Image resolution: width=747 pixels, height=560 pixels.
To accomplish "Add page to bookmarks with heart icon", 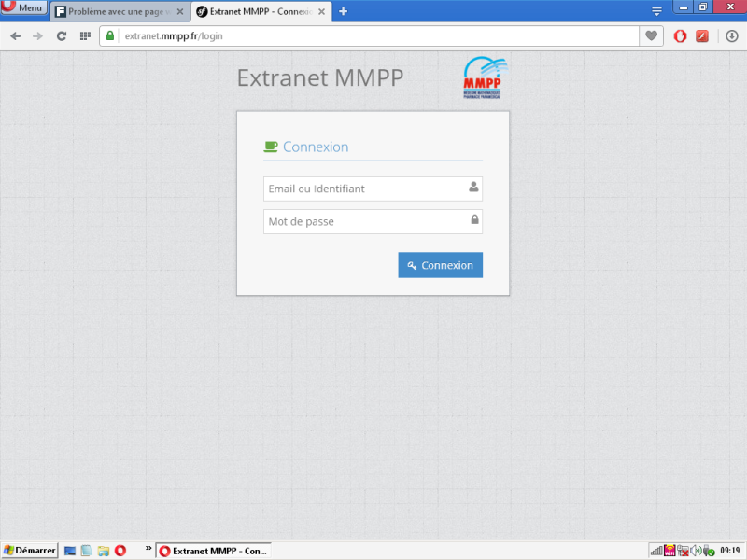I will pos(651,35).
